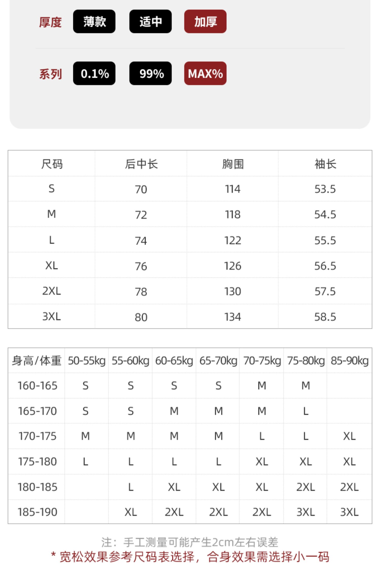This screenshot has width=380, height=588.
Task: Click the red fit advice note at bottom
Action: [x=190, y=557]
